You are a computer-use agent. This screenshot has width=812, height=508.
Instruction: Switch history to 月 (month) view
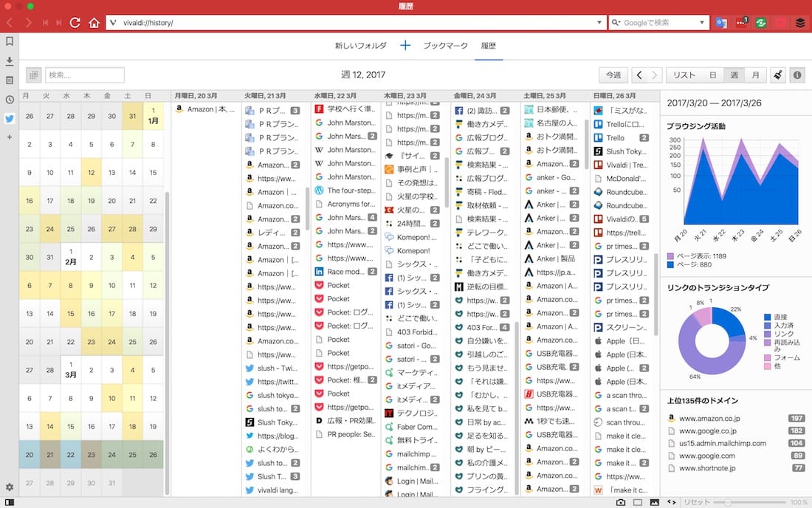[x=756, y=75]
